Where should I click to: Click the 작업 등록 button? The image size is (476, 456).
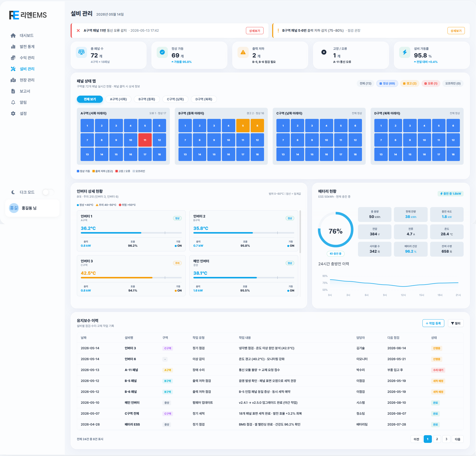(433, 323)
